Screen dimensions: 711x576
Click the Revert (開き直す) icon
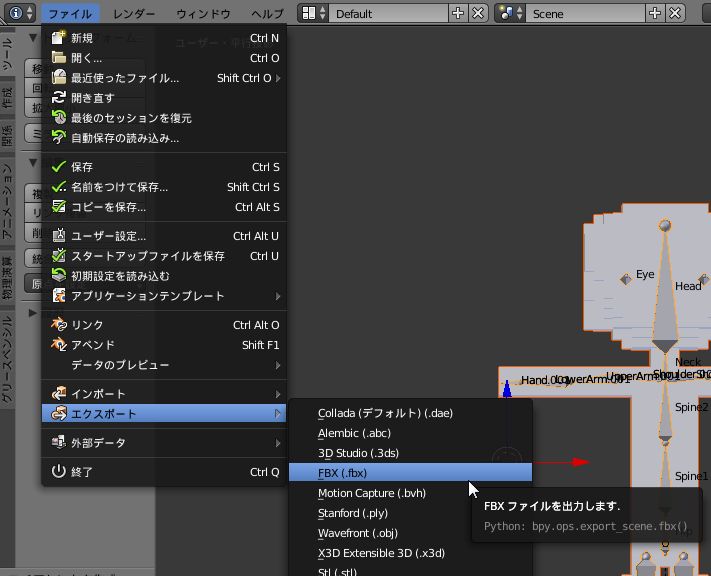[58, 98]
